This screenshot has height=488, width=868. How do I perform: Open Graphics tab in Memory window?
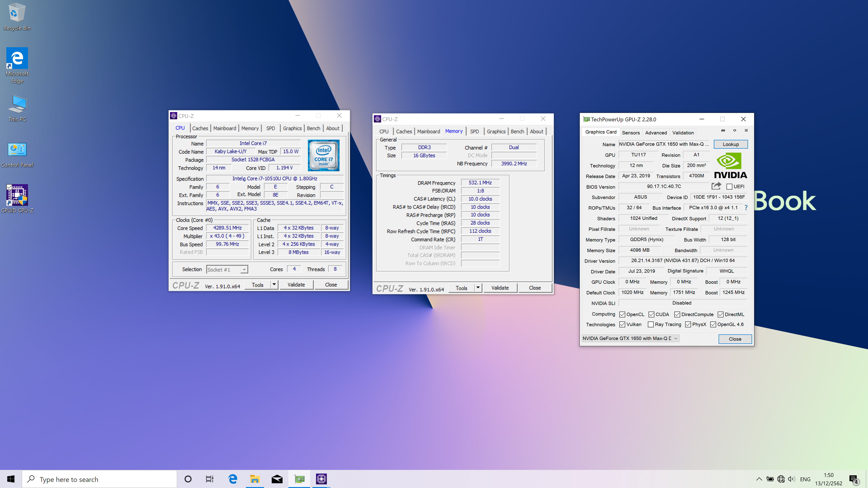496,131
